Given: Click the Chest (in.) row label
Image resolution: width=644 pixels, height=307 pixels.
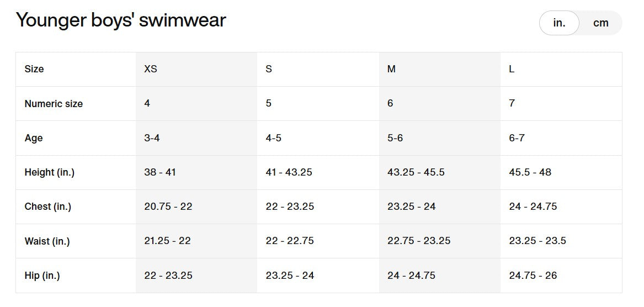Looking at the screenshot, I should (48, 207).
